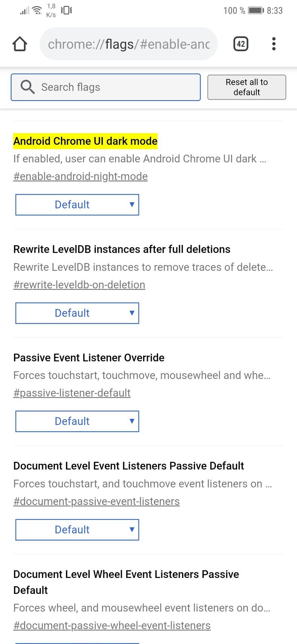Image resolution: width=297 pixels, height=644 pixels.
Task: Tap the vibrate mode status icon
Action: (x=66, y=10)
